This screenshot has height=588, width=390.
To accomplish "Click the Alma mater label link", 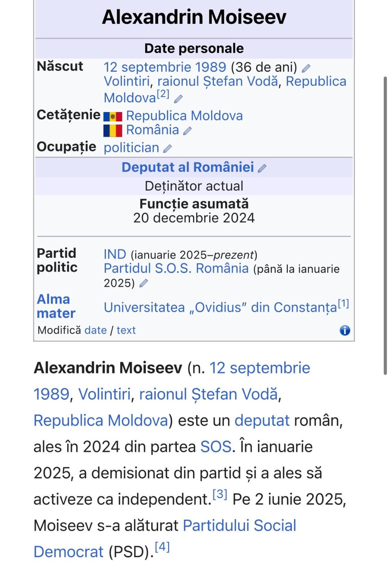I will tap(56, 306).
